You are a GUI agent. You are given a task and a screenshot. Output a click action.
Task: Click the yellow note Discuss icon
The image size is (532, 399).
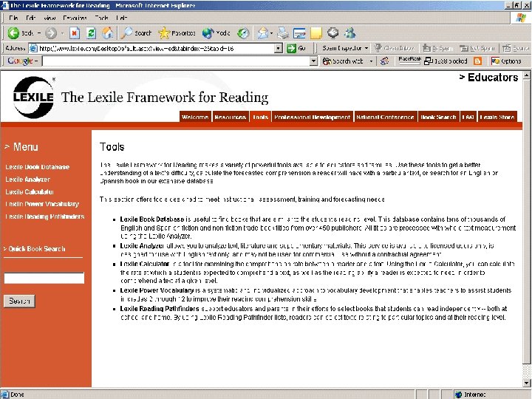click(316, 33)
